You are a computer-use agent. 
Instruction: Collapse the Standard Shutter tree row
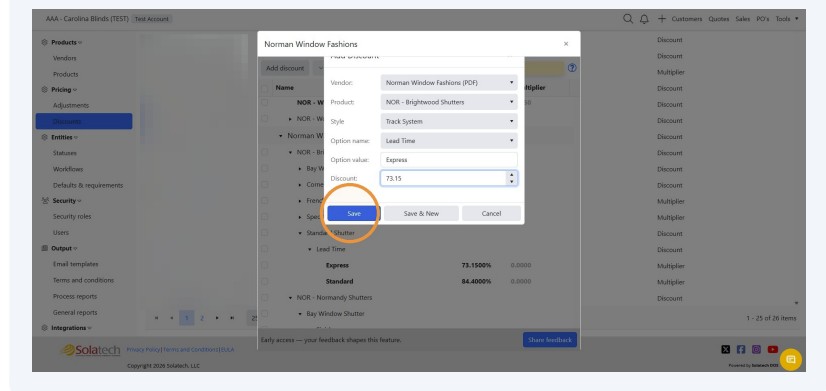[300, 233]
